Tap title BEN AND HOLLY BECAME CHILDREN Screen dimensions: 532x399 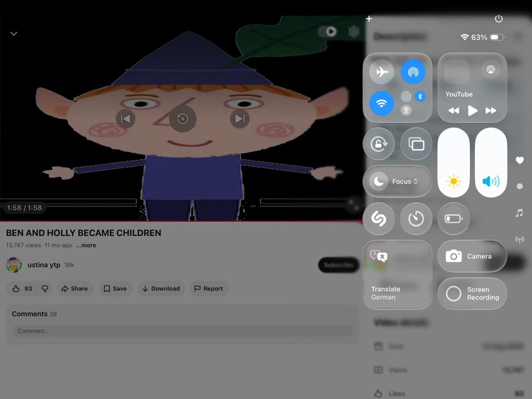click(84, 233)
